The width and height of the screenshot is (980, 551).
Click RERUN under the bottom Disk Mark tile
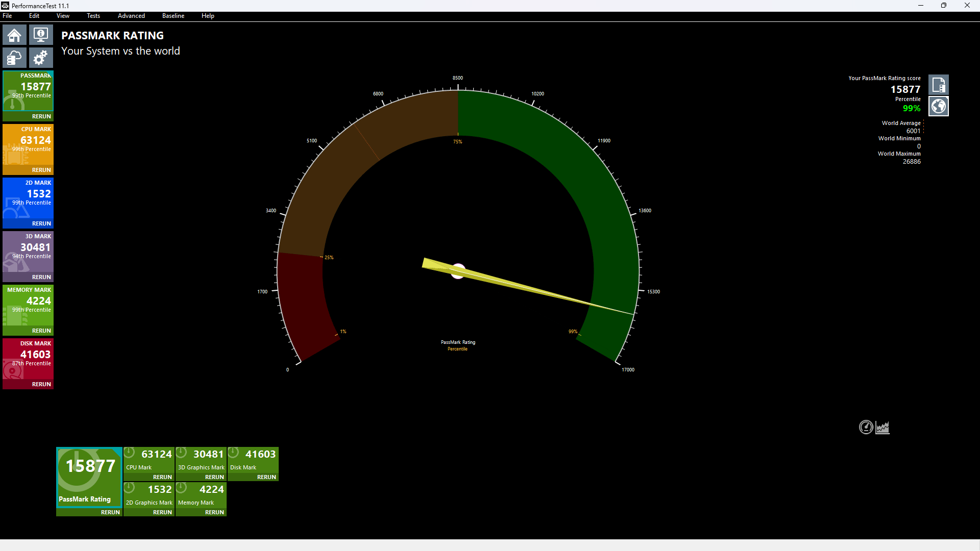pos(266,477)
